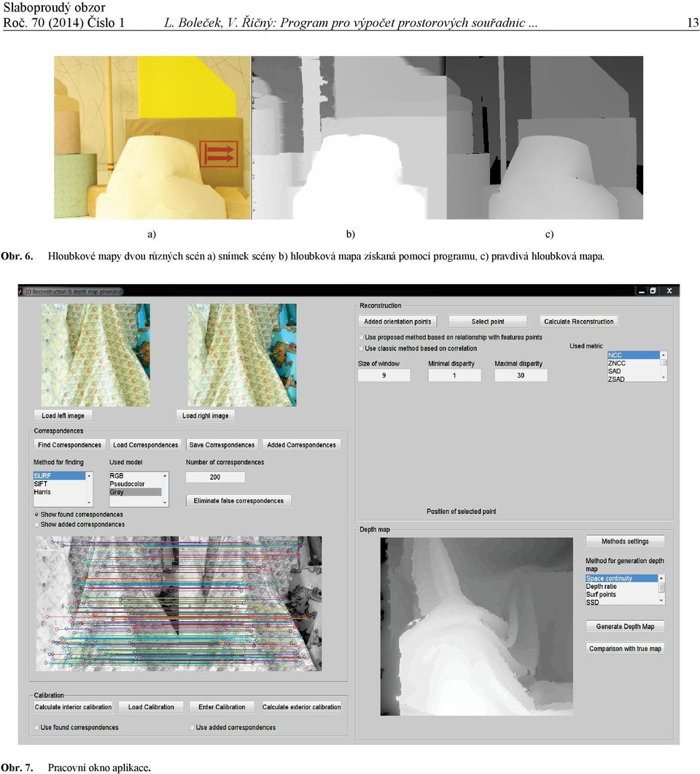Click the right image thumbnail
Viewport: 700px width, 774px height.
(242, 355)
